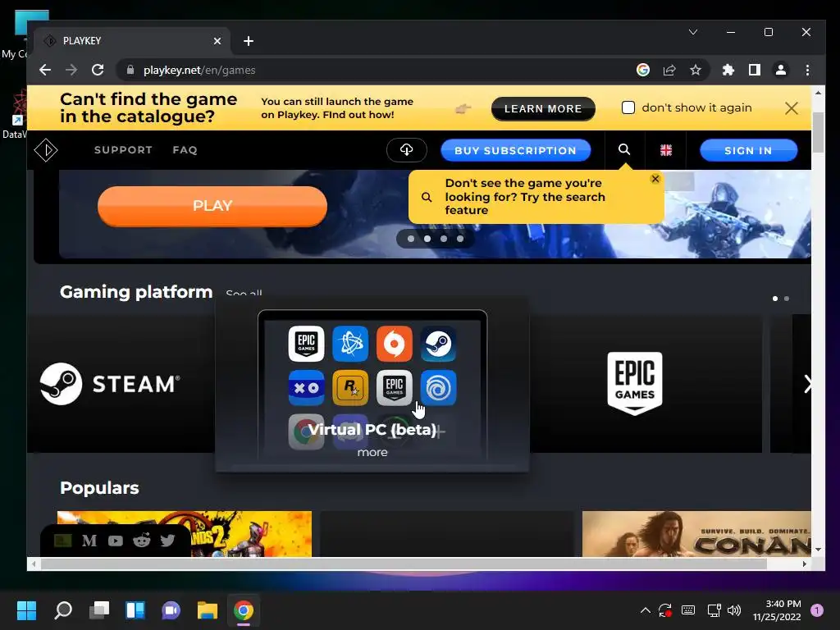Open the Conan game tile
Image resolution: width=840 pixels, height=630 pixels.
[x=696, y=534]
